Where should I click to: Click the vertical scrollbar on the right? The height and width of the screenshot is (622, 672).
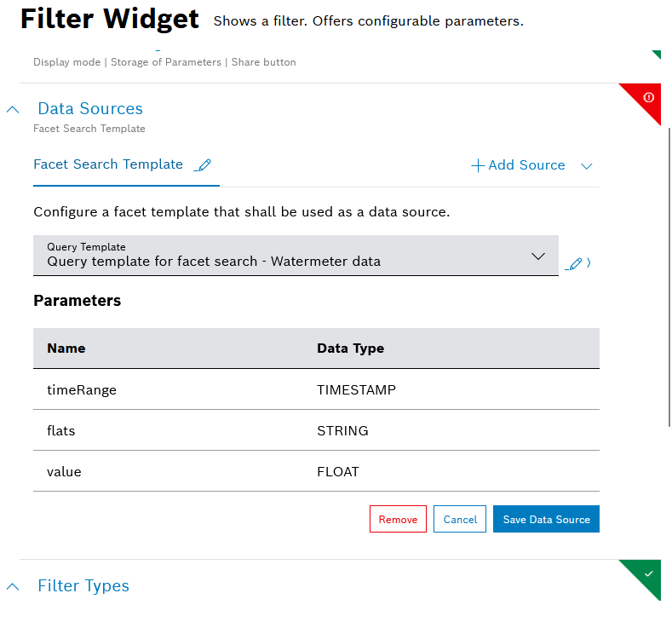click(669, 273)
